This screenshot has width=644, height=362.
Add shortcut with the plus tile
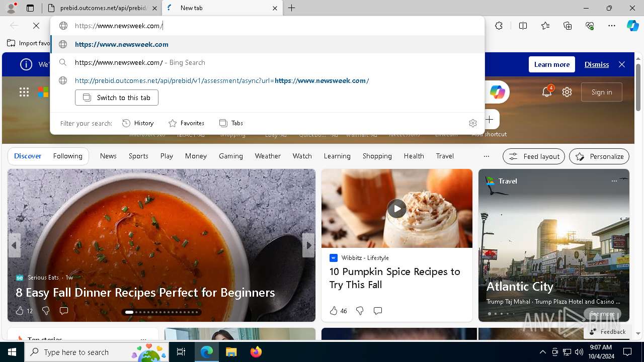click(x=489, y=120)
